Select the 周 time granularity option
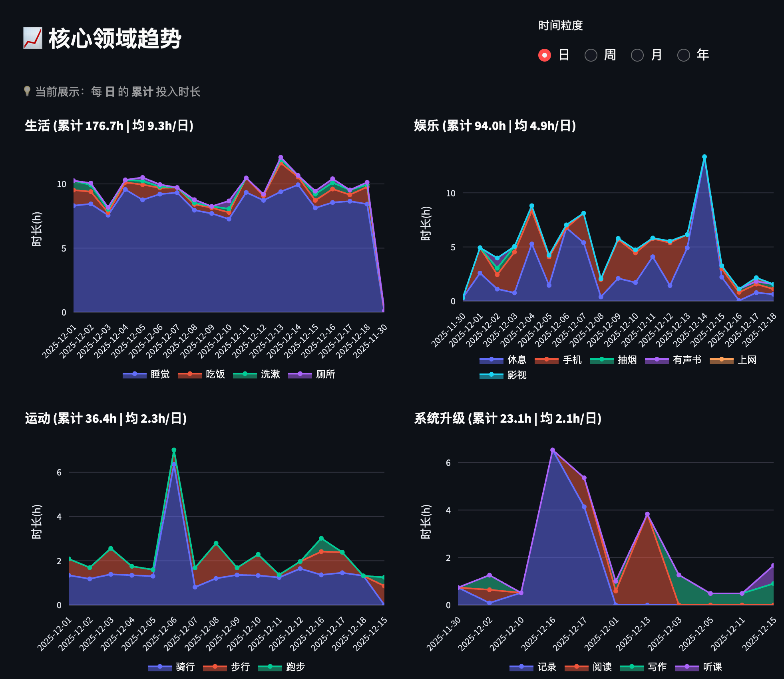Image resolution: width=784 pixels, height=679 pixels. coord(591,55)
